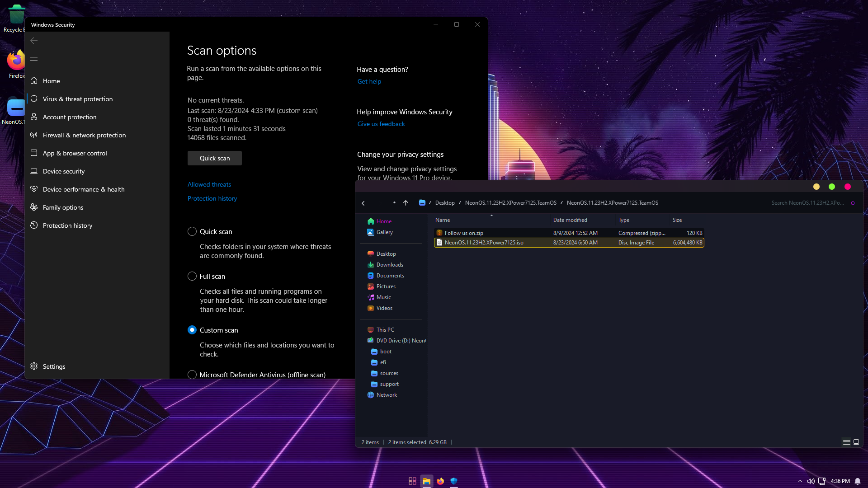Switch File Explorer to large icons view
The image size is (868, 488).
pos(856,442)
